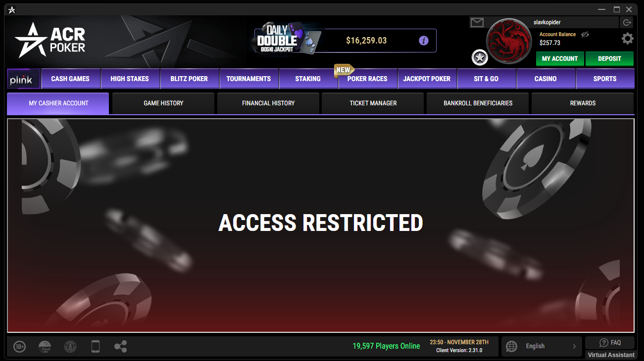Toggle account balance visibility eye icon

pos(585,35)
